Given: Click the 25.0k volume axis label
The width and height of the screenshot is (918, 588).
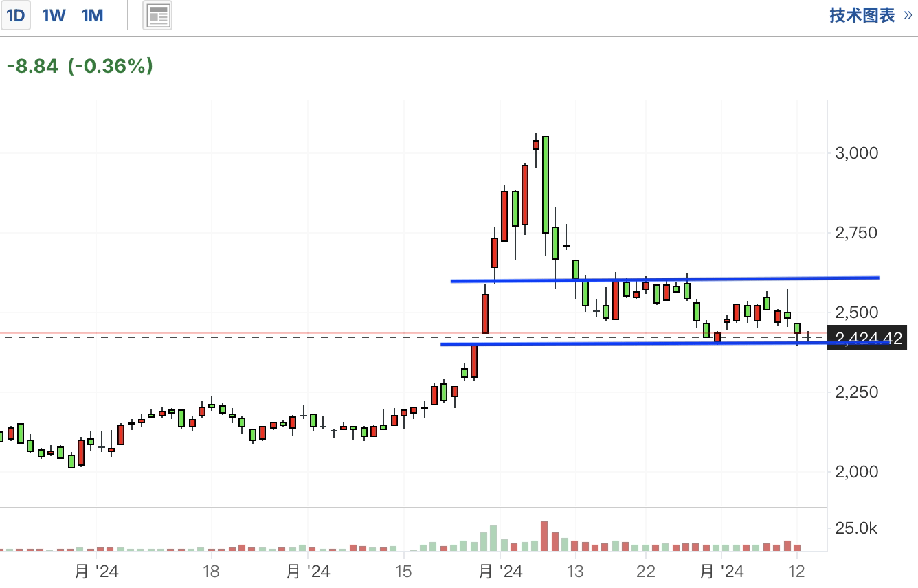Looking at the screenshot, I should pos(856,528).
